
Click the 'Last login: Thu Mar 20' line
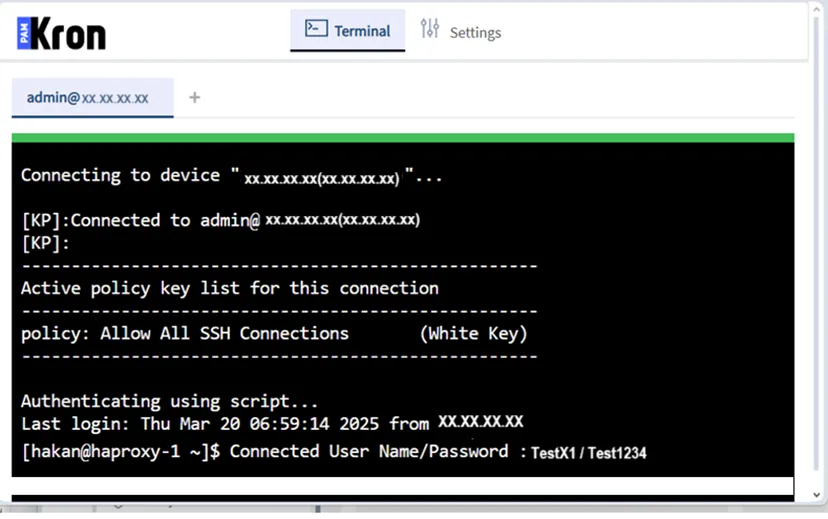pos(272,423)
